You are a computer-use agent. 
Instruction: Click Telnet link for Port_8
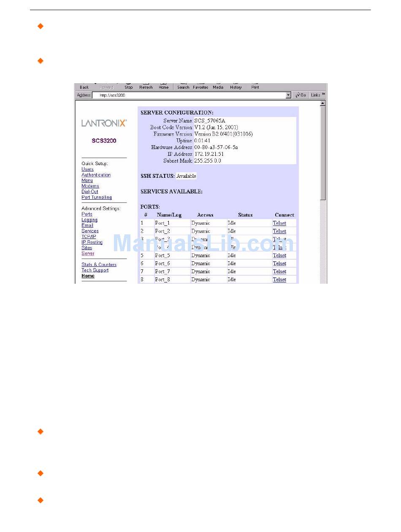[279, 280]
